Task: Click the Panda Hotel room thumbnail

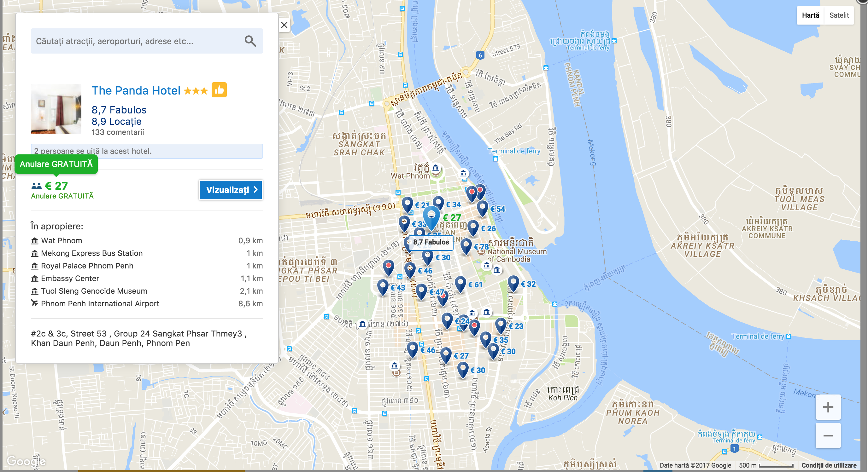Action: 56,109
